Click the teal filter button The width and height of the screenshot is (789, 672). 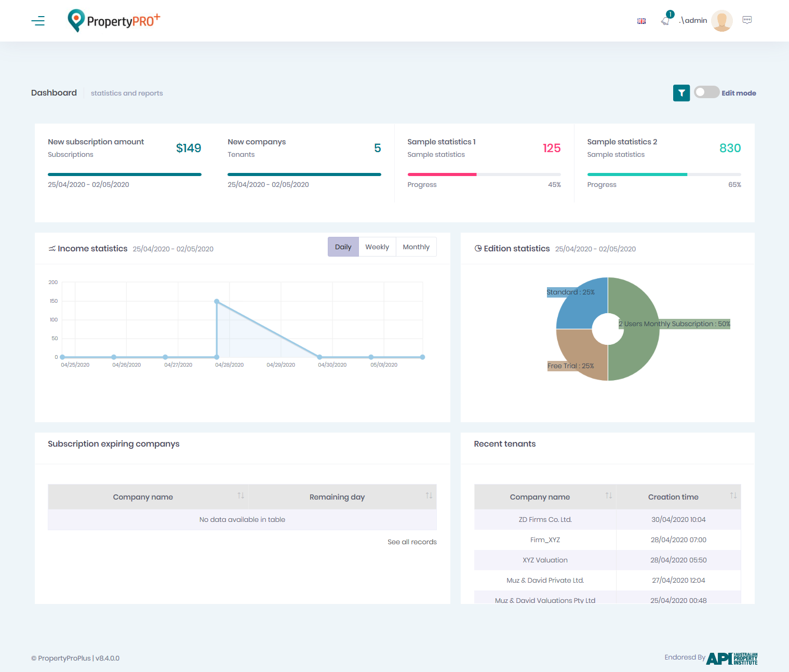click(x=681, y=93)
